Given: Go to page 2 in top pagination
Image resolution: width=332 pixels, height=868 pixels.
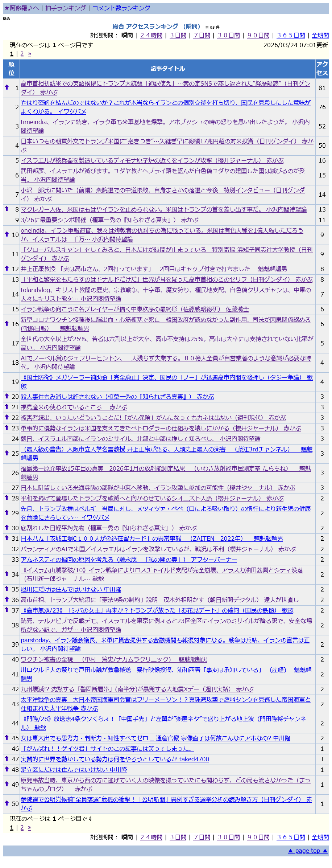Looking at the screenshot, I should [x=22, y=54].
